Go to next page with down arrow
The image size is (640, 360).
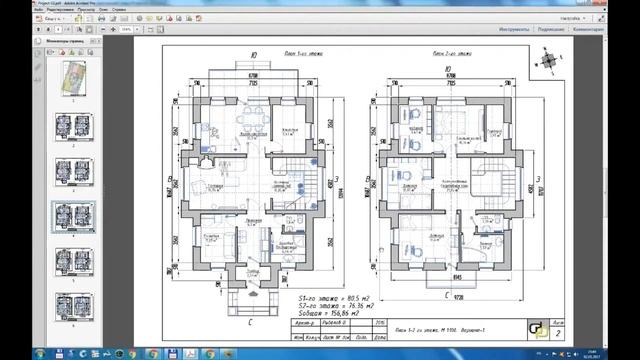tap(48, 29)
